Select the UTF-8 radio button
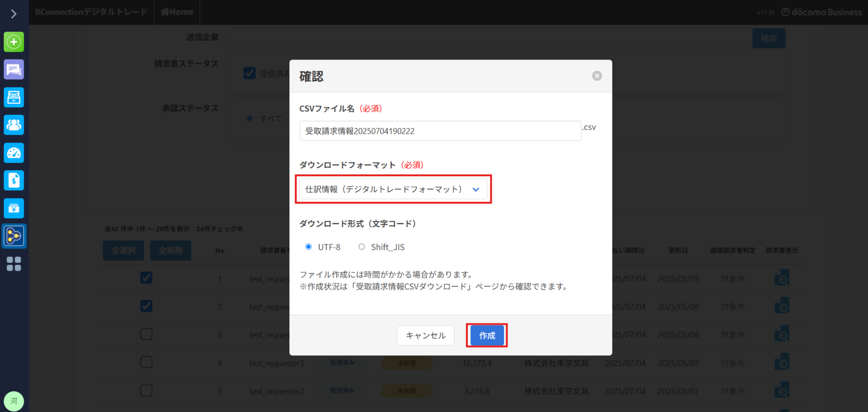 (x=309, y=247)
